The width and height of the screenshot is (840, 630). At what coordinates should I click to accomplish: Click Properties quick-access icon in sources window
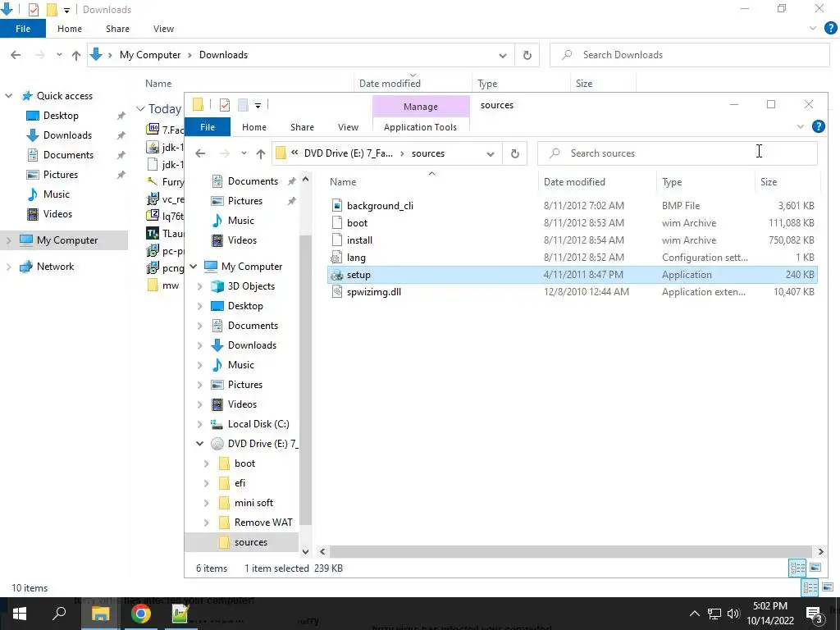[225, 105]
